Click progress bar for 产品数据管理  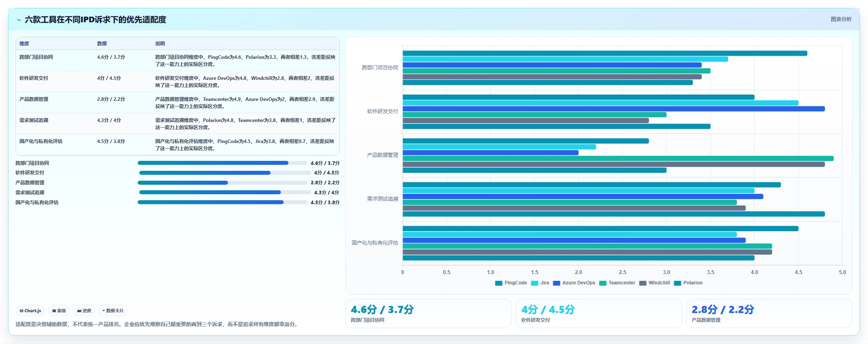(222, 183)
